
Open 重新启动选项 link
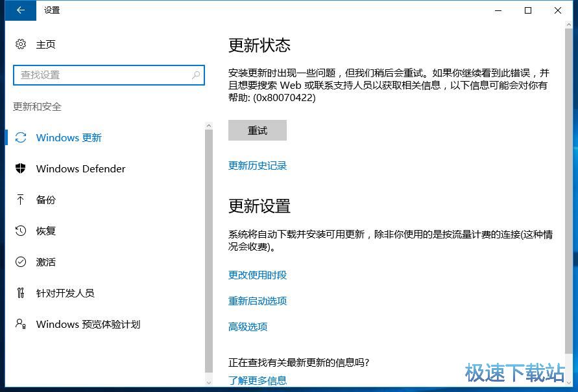click(258, 301)
